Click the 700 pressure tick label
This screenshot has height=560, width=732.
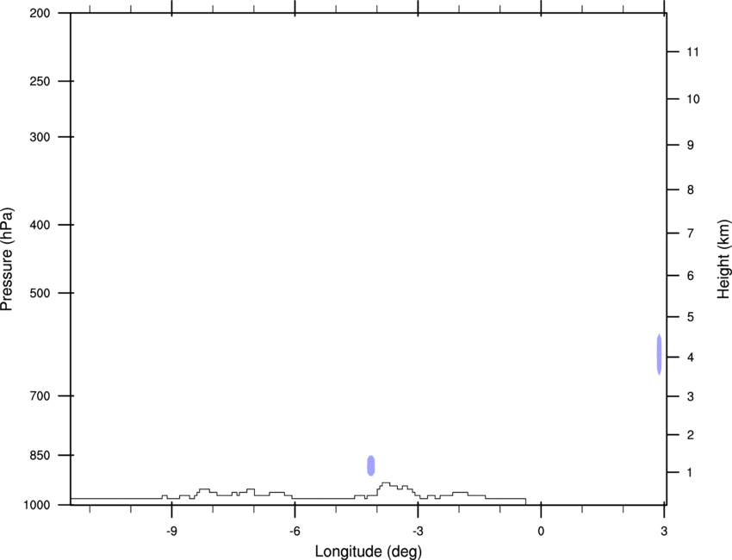tap(40, 395)
